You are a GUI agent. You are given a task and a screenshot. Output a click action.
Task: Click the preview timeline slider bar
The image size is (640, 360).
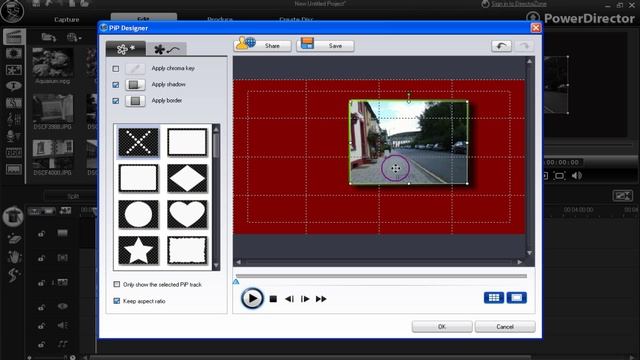[381, 276]
